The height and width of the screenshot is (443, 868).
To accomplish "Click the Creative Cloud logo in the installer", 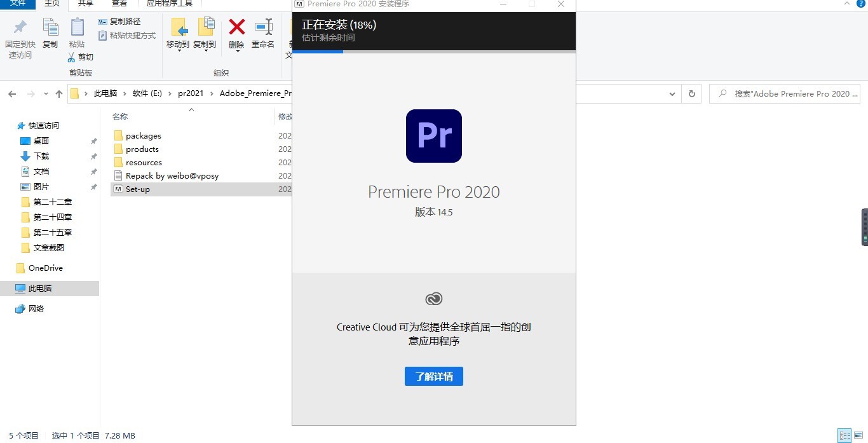I will click(x=434, y=298).
